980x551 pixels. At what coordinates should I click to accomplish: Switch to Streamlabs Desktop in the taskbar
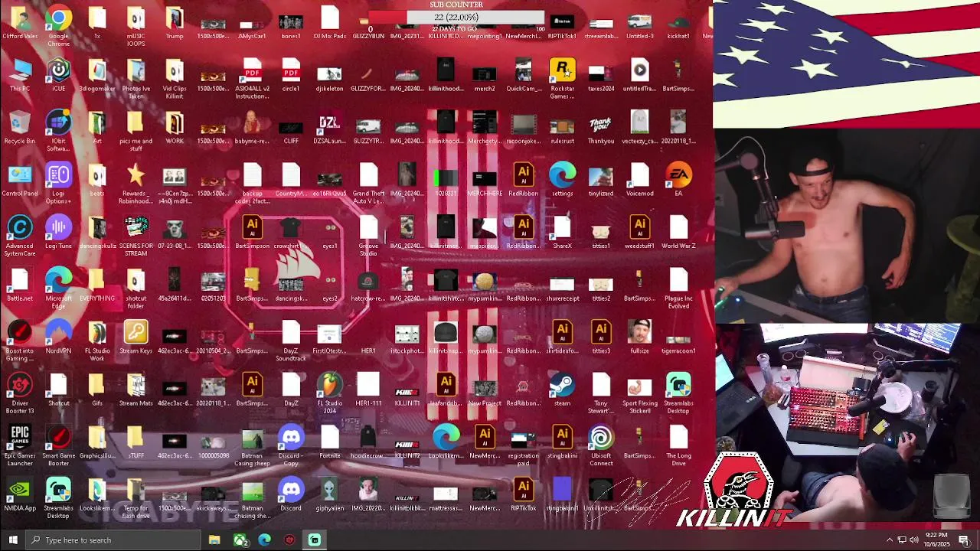click(x=315, y=540)
